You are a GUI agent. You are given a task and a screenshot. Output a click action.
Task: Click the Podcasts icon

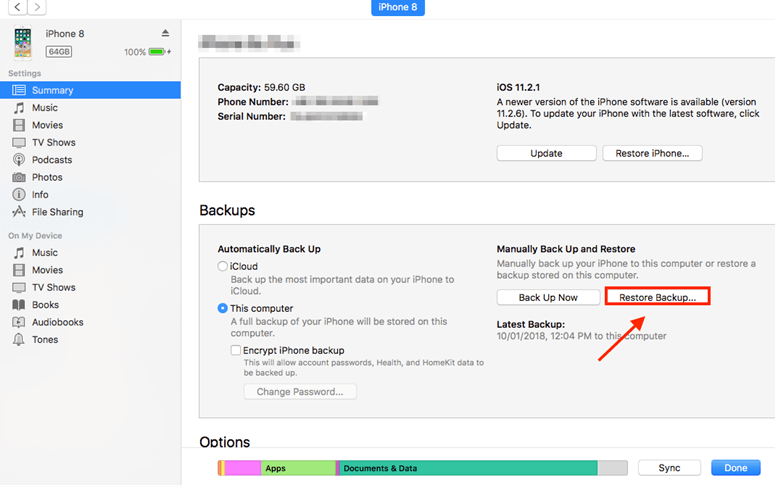tap(19, 160)
